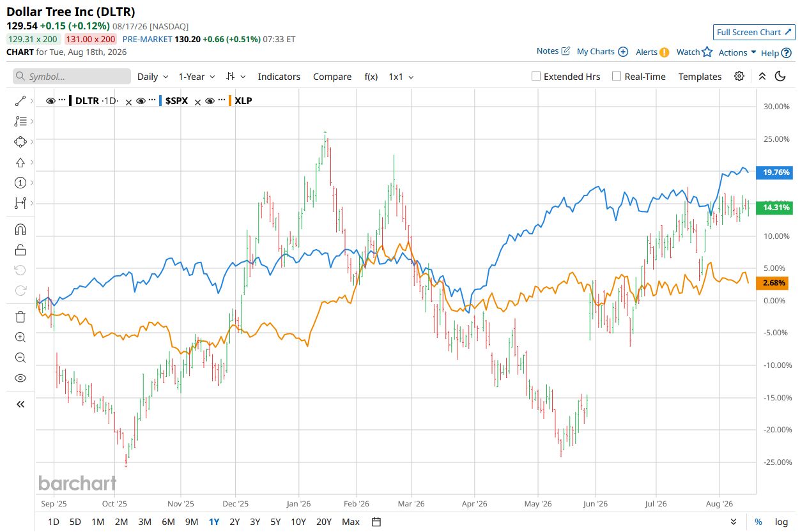Collapse the left drawing toolbar

[20, 404]
